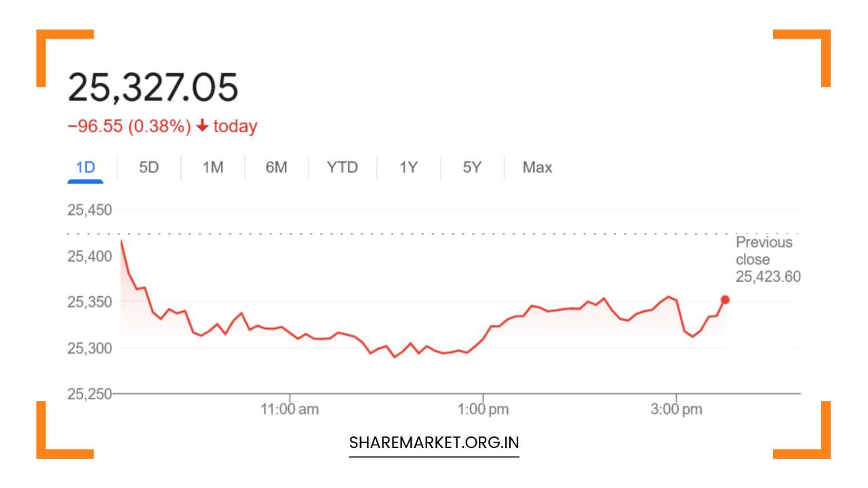
Task: Click the 25,250 y-axis label
Action: coord(90,394)
